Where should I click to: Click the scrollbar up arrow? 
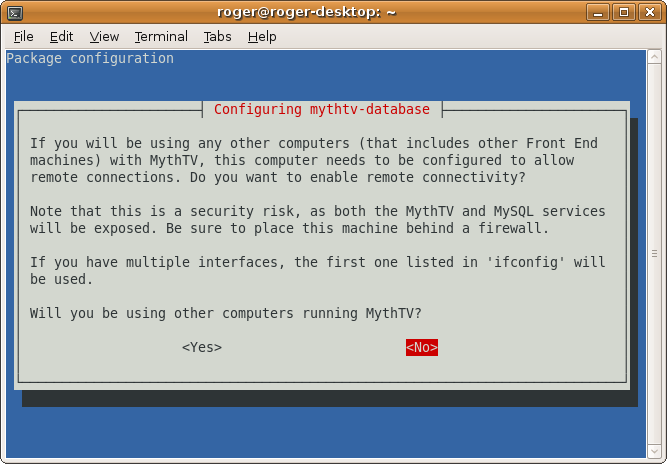pos(654,57)
